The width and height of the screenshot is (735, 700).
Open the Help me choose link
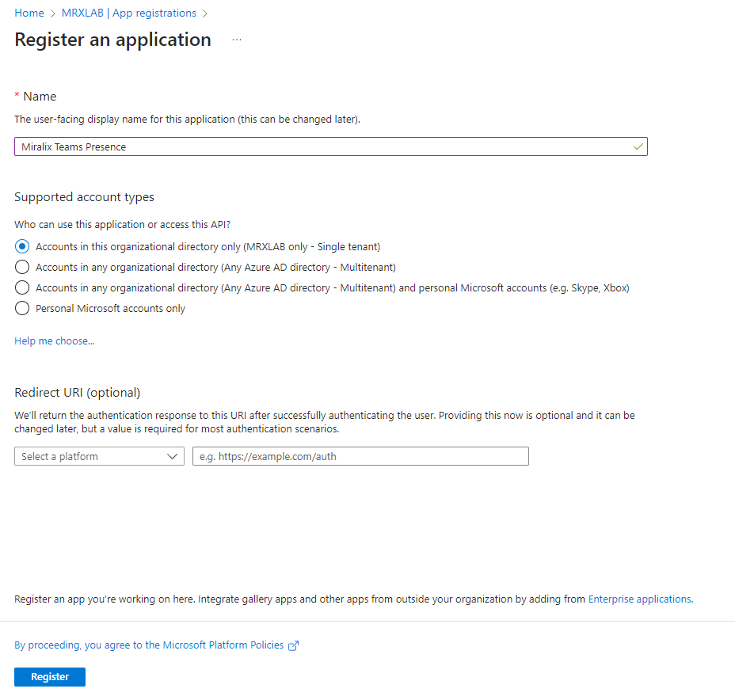[55, 341]
